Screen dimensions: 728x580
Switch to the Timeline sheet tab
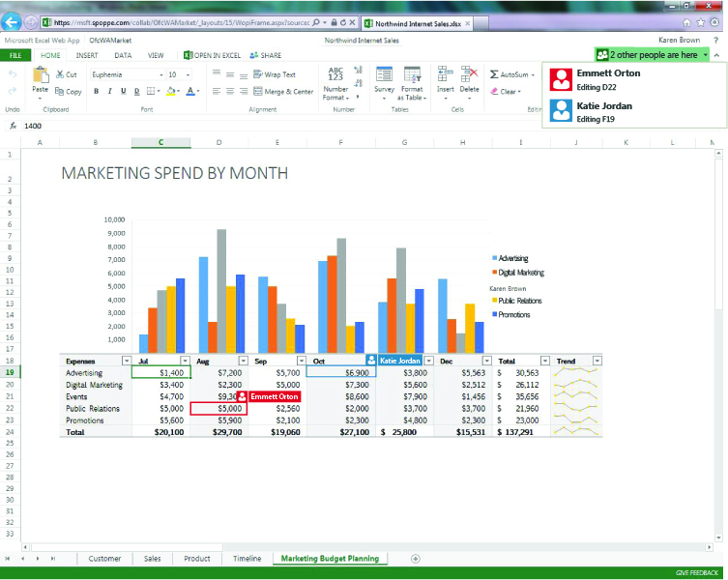coord(247,559)
